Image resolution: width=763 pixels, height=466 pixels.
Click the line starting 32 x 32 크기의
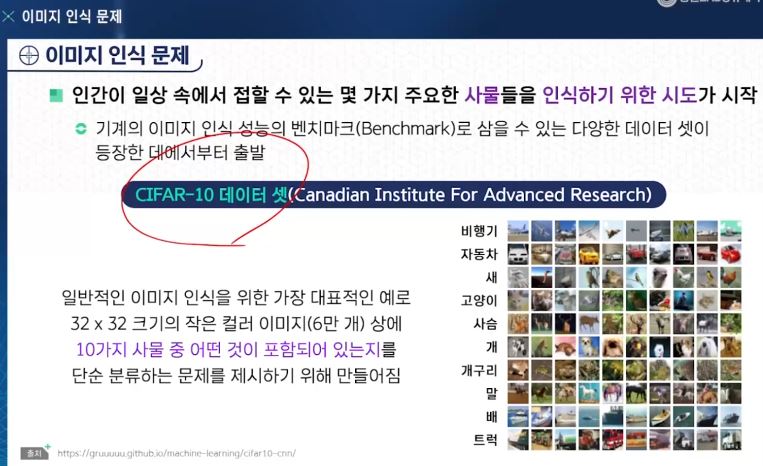(236, 323)
